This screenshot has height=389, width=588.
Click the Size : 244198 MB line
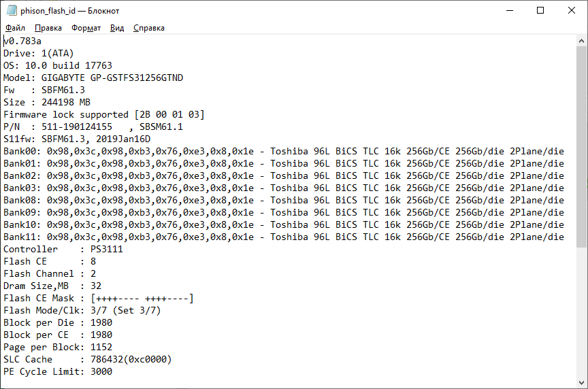point(47,102)
